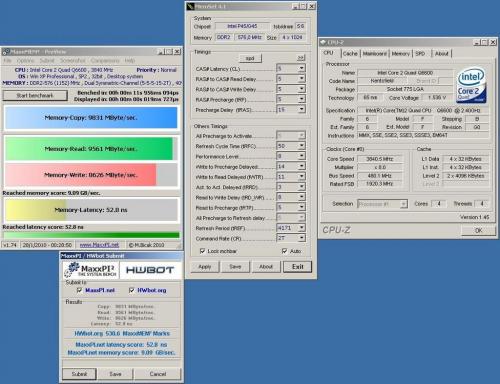Open the Refresh Cycle Time (tRFC) dropdown
The width and height of the screenshot is (500, 384).
(x=301, y=146)
